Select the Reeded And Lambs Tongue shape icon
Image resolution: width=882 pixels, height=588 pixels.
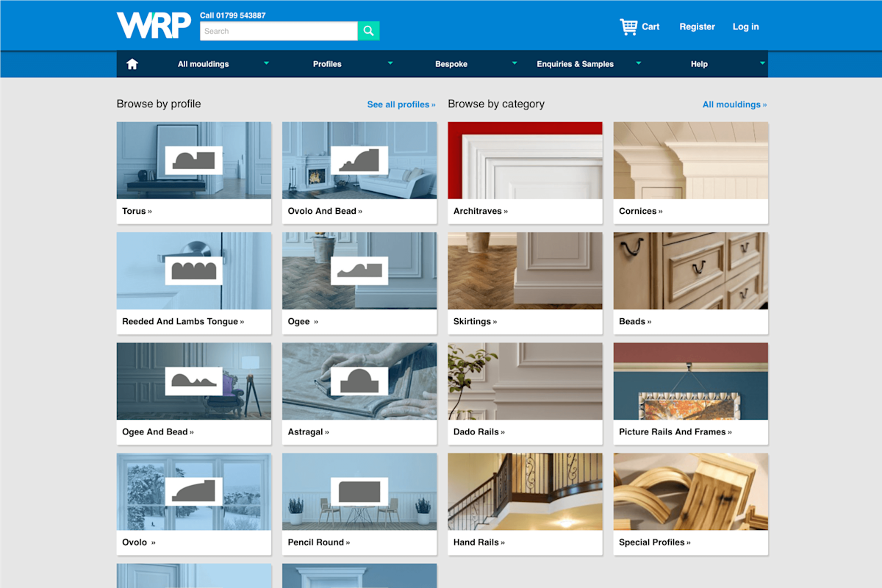(193, 270)
